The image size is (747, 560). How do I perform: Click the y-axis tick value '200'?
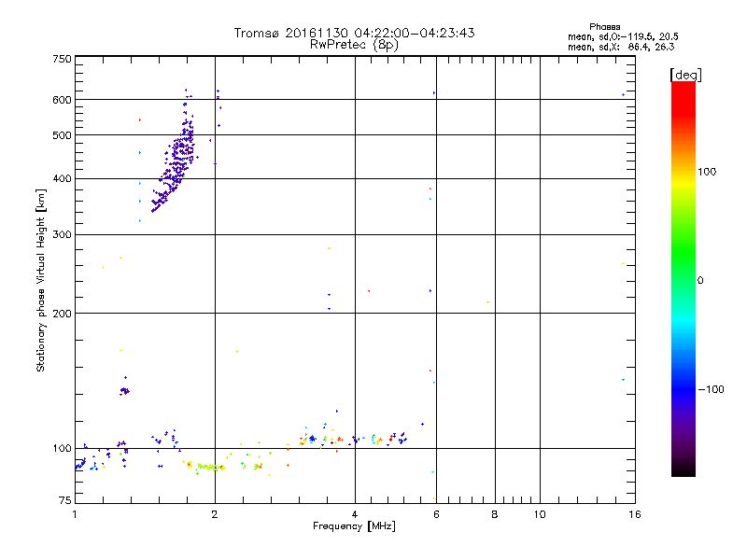[62, 314]
